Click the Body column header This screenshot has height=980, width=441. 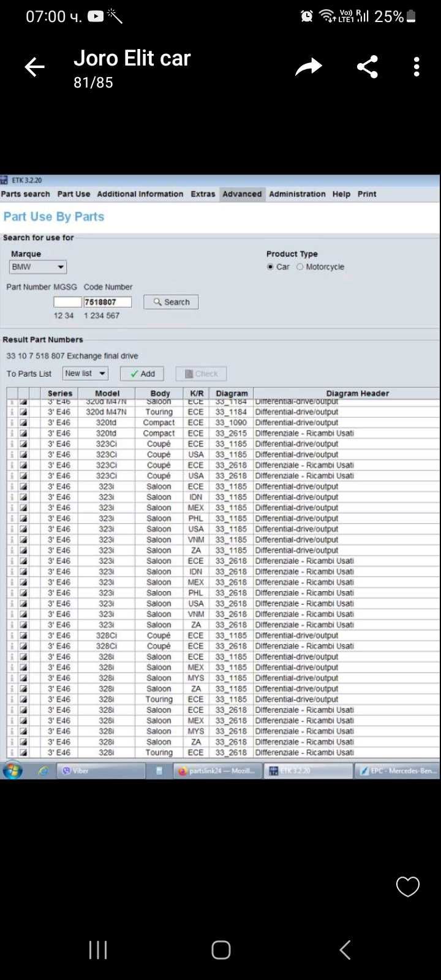[x=160, y=393]
